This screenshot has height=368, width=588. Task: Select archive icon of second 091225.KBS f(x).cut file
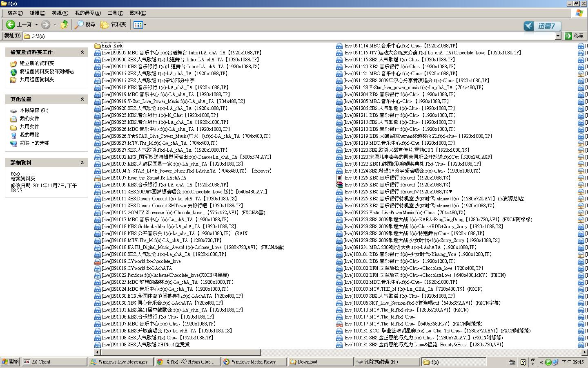(x=339, y=185)
